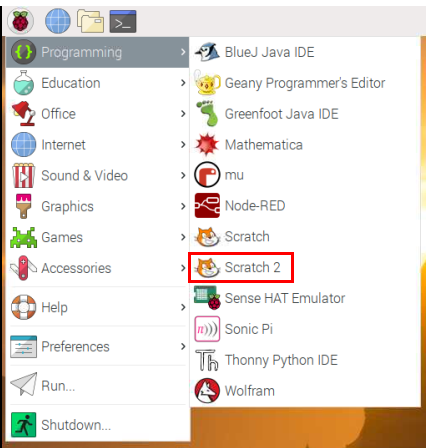Click the Preferences sliders icon
Screen dimensions: 426x448
23,346
